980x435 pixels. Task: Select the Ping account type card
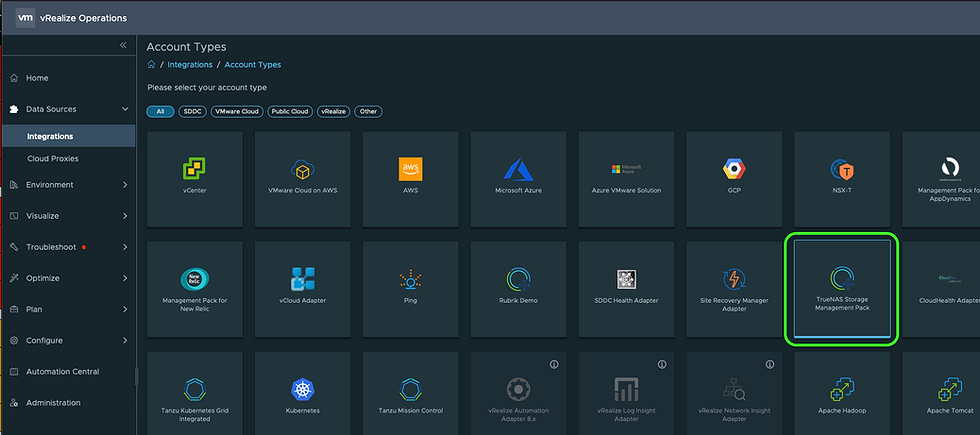click(x=411, y=289)
